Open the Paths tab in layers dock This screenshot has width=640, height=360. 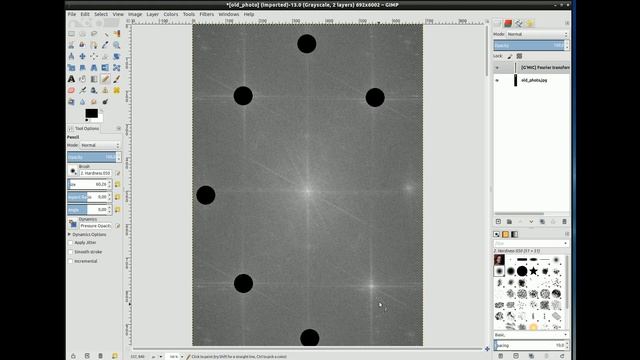(x=519, y=23)
